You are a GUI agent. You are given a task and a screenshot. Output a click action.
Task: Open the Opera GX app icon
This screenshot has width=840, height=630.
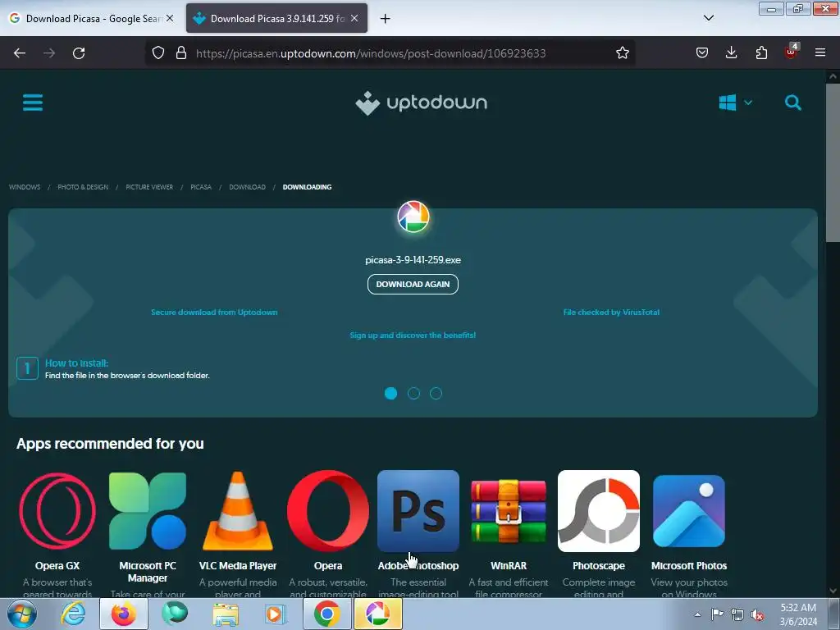(x=57, y=511)
